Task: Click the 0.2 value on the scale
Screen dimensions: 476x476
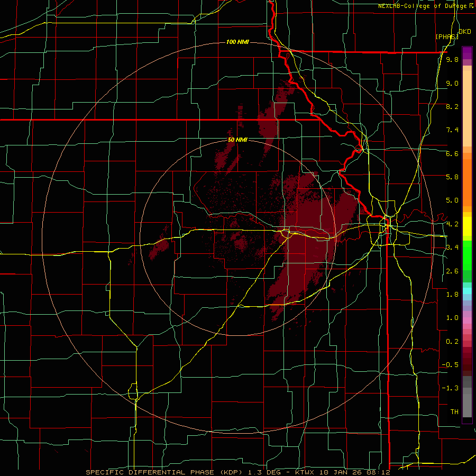Action: point(452,342)
